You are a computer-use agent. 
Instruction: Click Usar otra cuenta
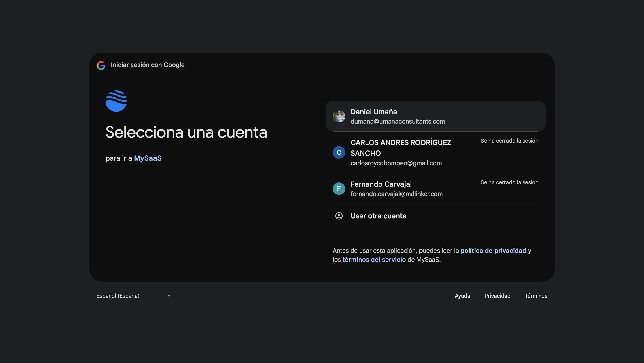[435, 216]
